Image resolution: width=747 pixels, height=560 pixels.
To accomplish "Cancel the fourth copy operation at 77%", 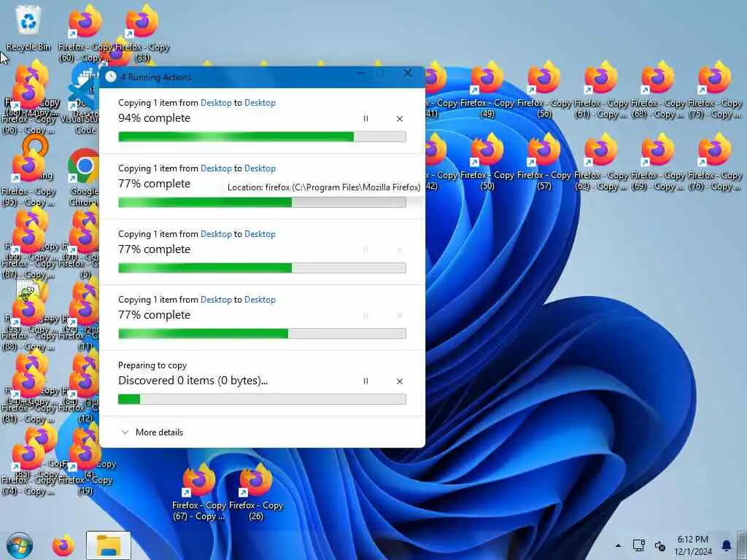I will tap(400, 315).
